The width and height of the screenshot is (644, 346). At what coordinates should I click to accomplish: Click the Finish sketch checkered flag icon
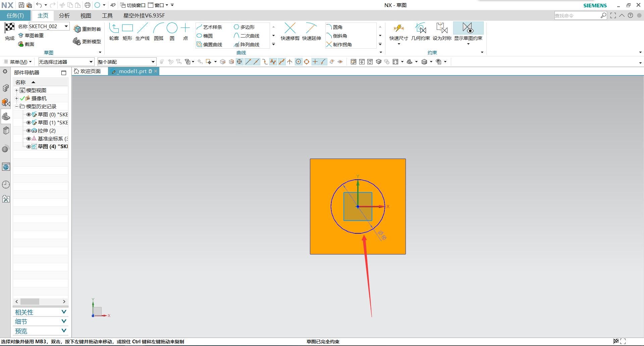click(9, 28)
